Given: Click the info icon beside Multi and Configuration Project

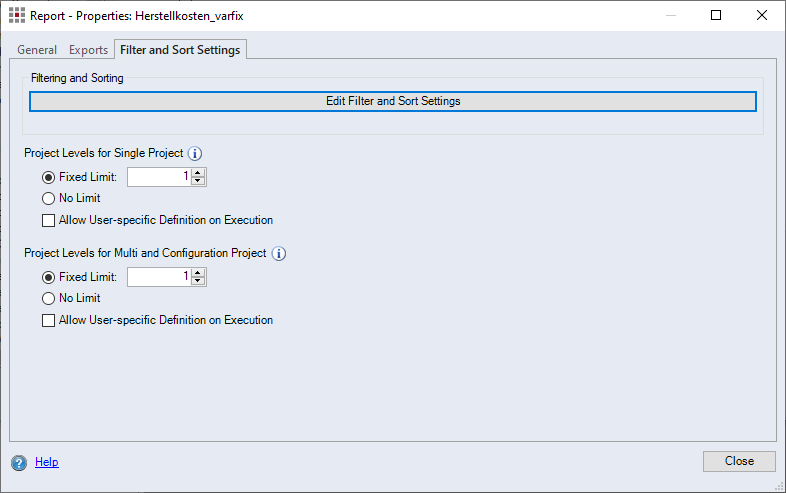Looking at the screenshot, I should point(279,254).
